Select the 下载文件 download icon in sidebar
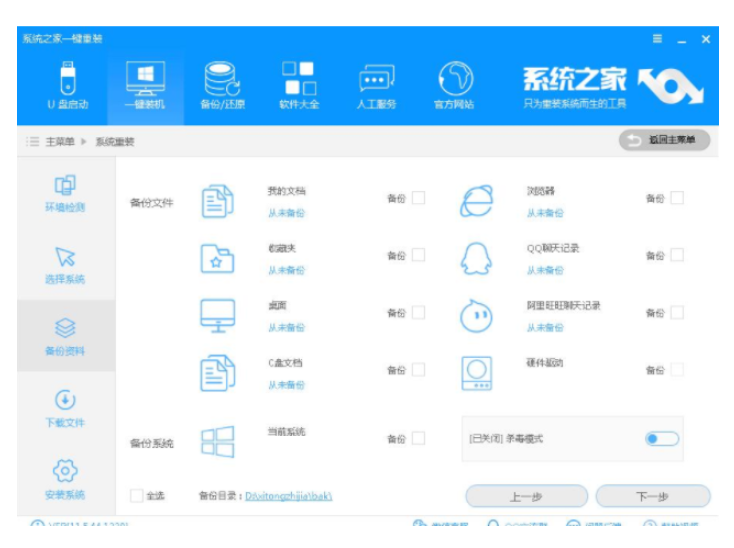The width and height of the screenshot is (734, 548). pyautogui.click(x=65, y=400)
